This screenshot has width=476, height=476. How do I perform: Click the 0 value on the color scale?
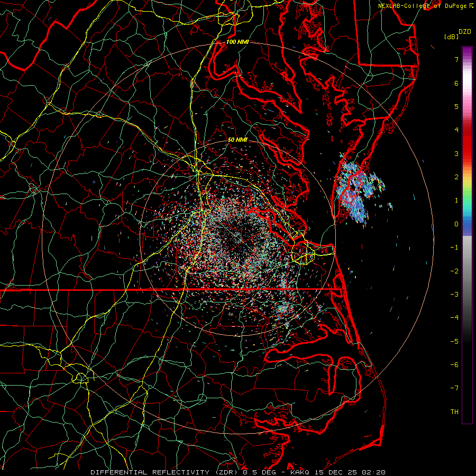pyautogui.click(x=456, y=224)
